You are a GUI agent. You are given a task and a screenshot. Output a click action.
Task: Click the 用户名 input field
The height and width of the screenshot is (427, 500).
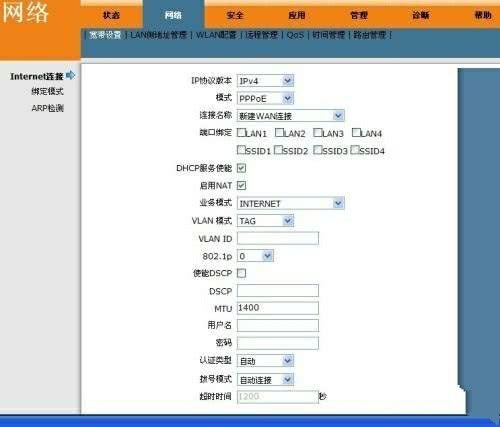click(278, 325)
